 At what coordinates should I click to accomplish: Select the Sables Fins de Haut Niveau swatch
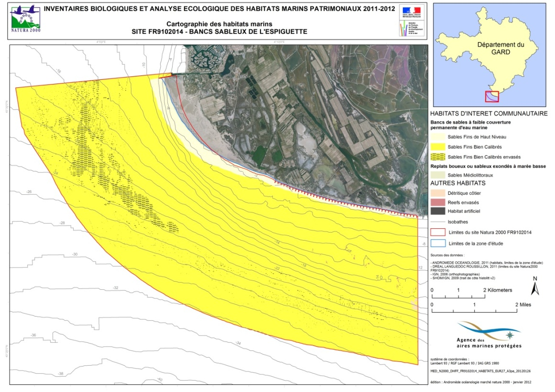pos(438,137)
